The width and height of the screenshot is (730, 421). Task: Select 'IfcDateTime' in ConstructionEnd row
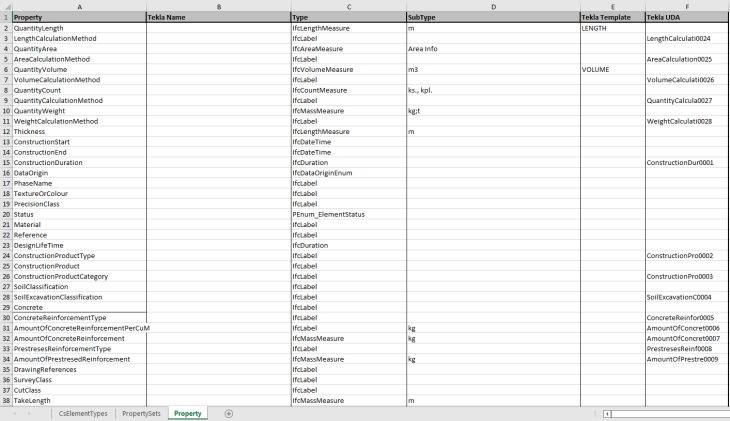(349, 152)
